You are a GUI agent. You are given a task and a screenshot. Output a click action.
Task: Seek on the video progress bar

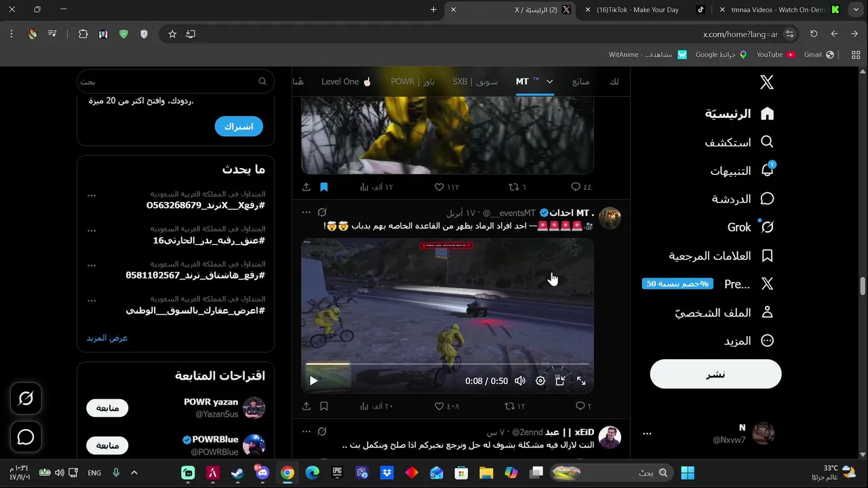tap(448, 364)
